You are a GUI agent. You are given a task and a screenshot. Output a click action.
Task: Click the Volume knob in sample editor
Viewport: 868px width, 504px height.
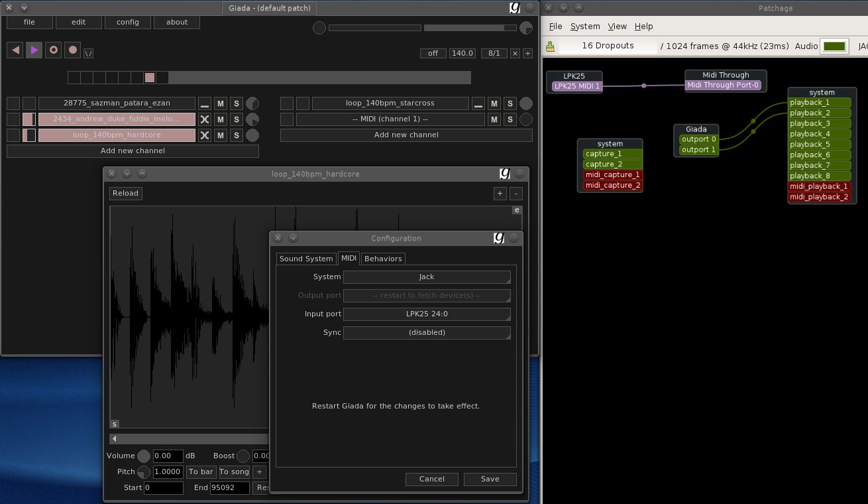(144, 456)
